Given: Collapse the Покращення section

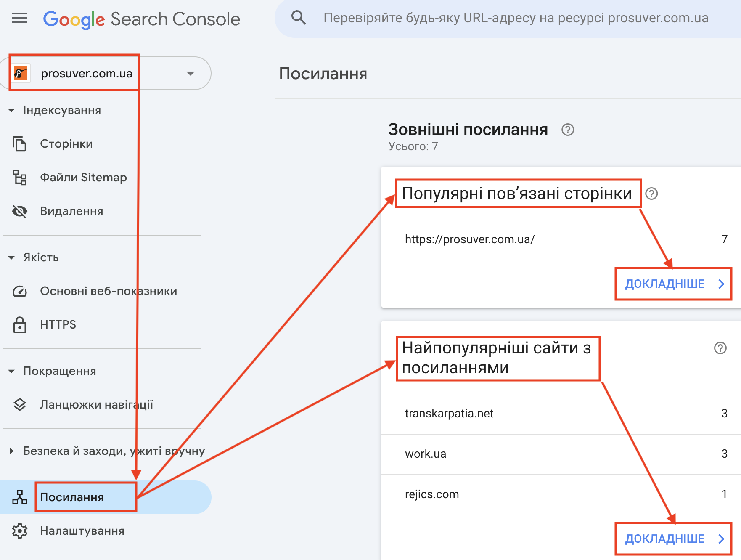Looking at the screenshot, I should tap(11, 371).
